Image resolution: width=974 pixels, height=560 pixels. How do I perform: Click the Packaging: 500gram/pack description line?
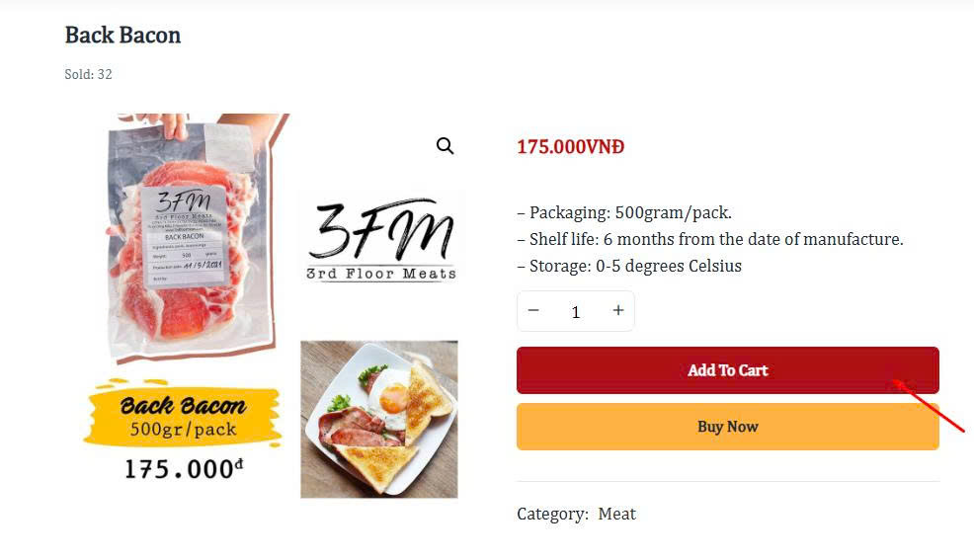coord(623,212)
